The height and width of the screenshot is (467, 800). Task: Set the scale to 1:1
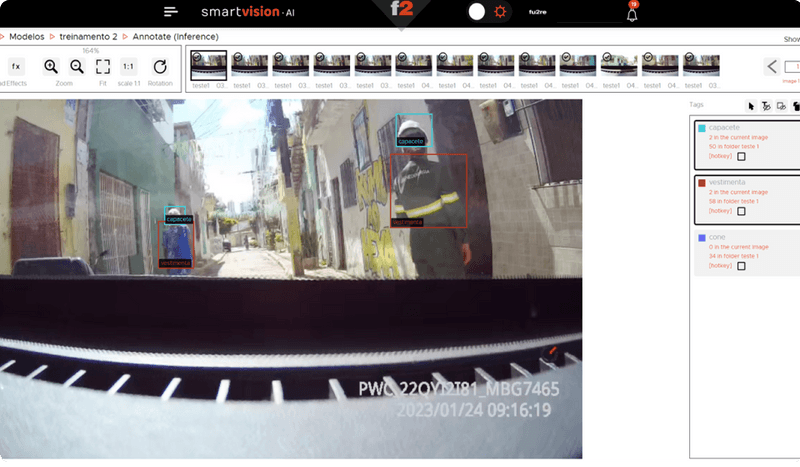tap(128, 66)
